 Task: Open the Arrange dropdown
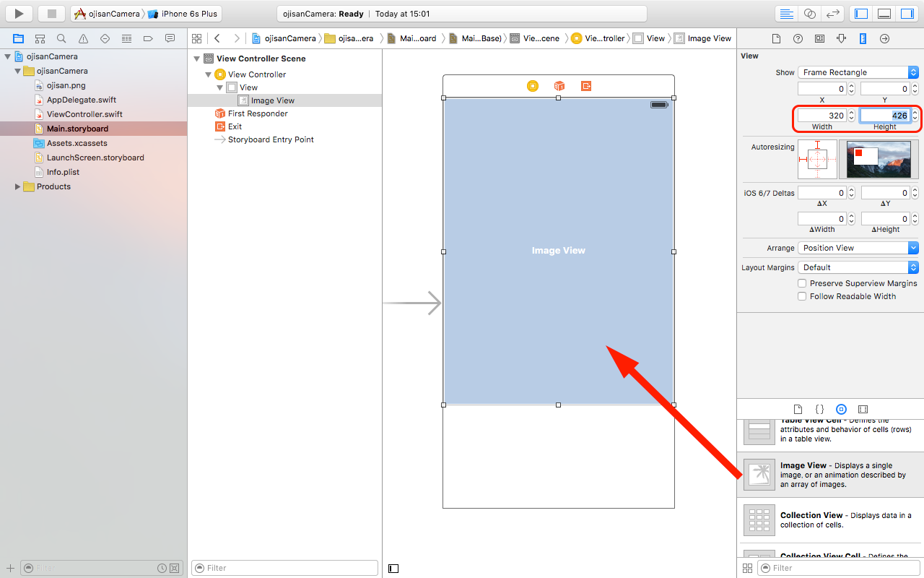point(858,248)
